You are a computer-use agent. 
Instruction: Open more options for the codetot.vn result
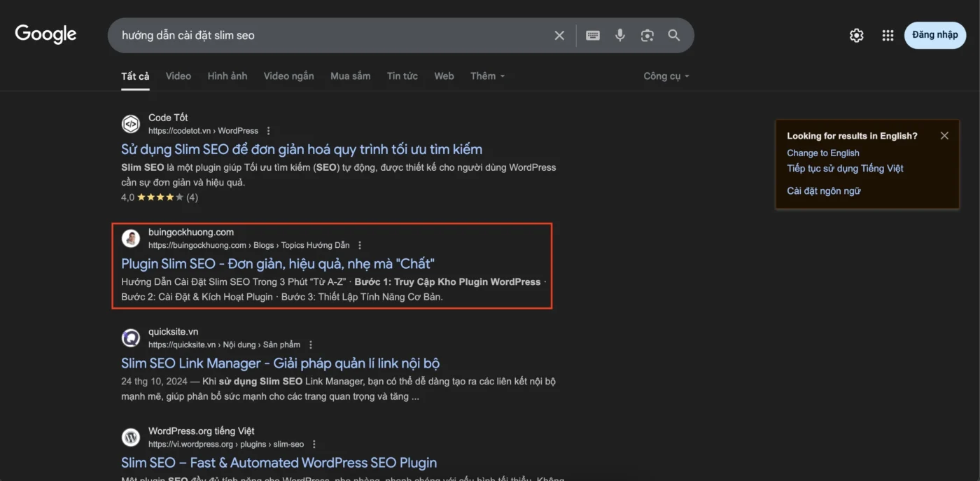pyautogui.click(x=269, y=131)
